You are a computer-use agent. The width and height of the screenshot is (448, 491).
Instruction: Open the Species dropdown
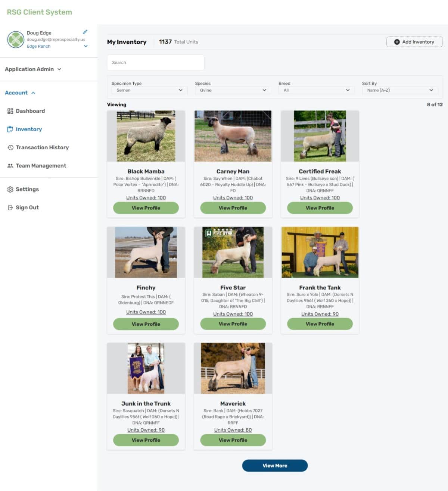point(233,90)
